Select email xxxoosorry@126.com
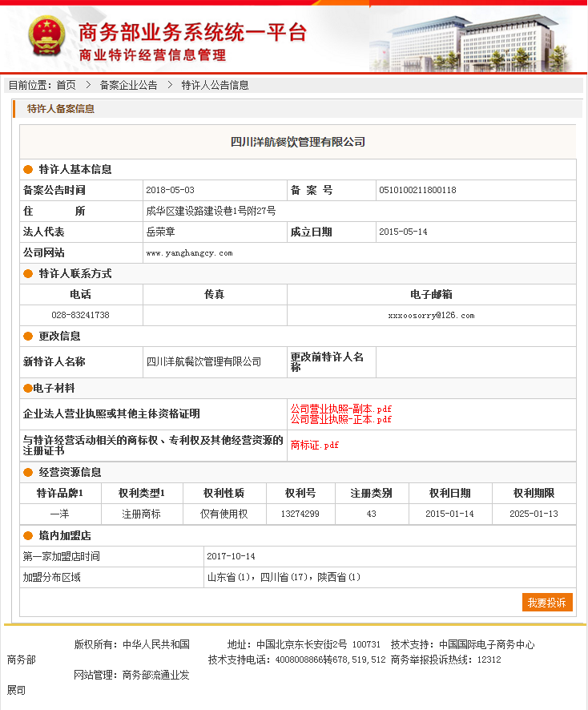 pyautogui.click(x=431, y=316)
